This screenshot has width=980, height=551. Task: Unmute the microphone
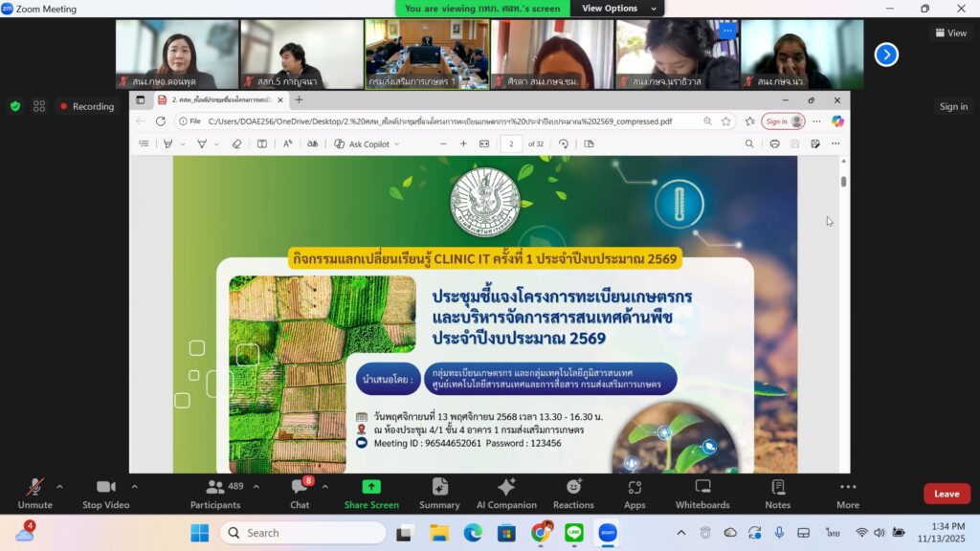click(35, 492)
